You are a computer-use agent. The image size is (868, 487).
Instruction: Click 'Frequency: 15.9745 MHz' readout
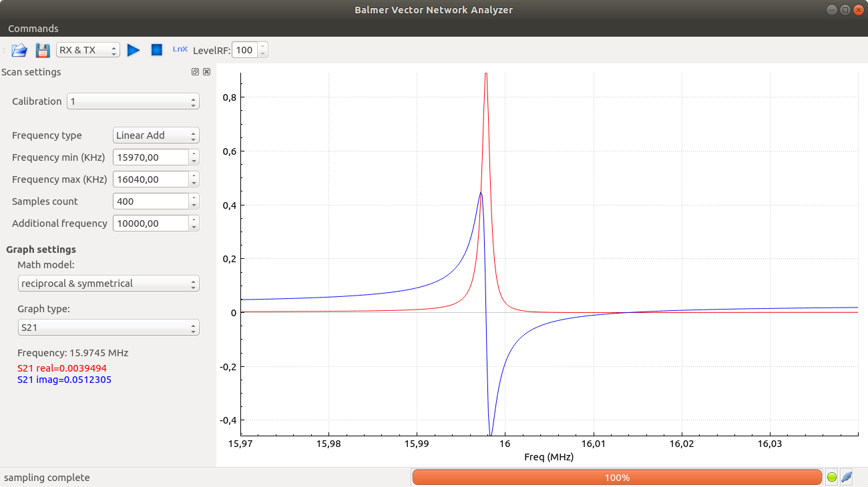[73, 353]
